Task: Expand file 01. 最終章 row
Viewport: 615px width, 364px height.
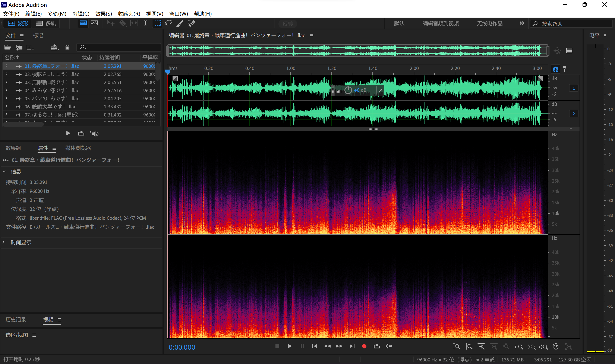Action: point(6,66)
